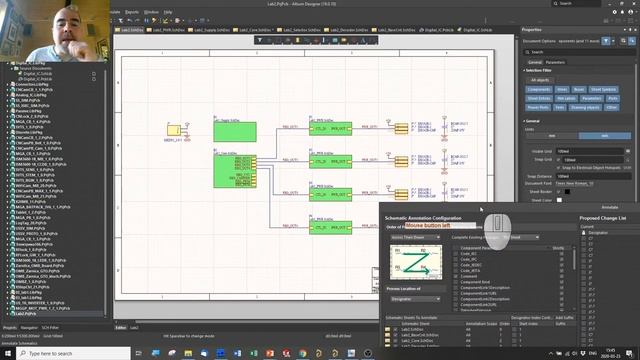Click the Sheet Symbols filter button
640x360 pixels.
(603, 89)
